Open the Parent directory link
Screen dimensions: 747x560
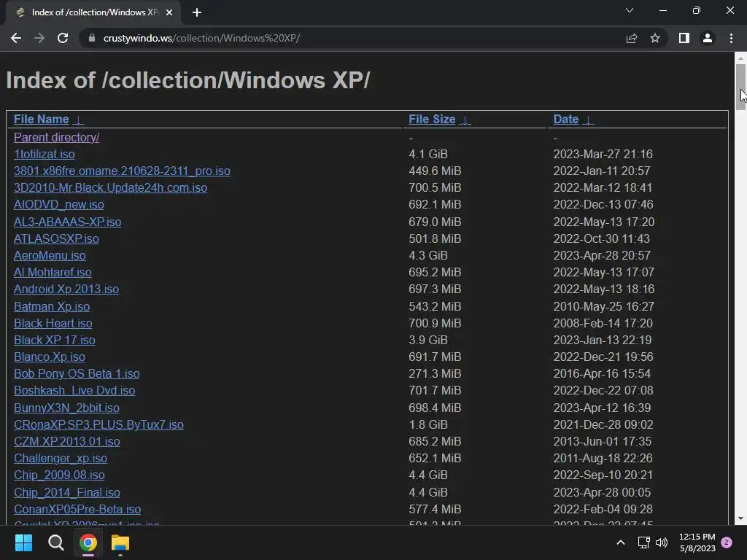(x=57, y=137)
